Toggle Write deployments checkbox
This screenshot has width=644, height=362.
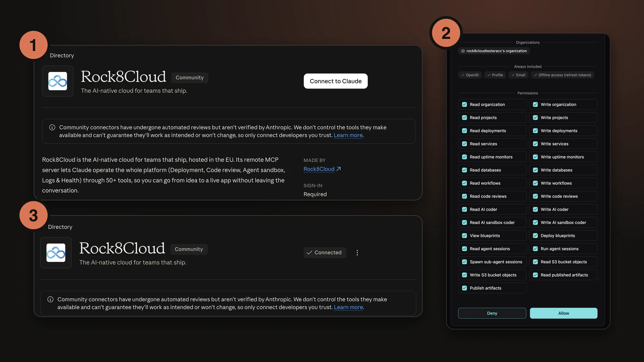535,131
